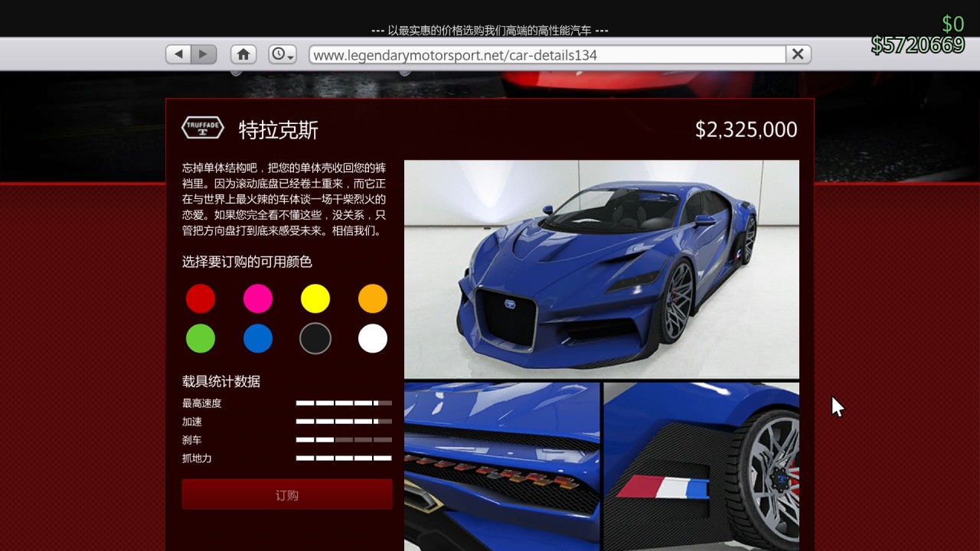Click the car description paragraph

tap(284, 199)
